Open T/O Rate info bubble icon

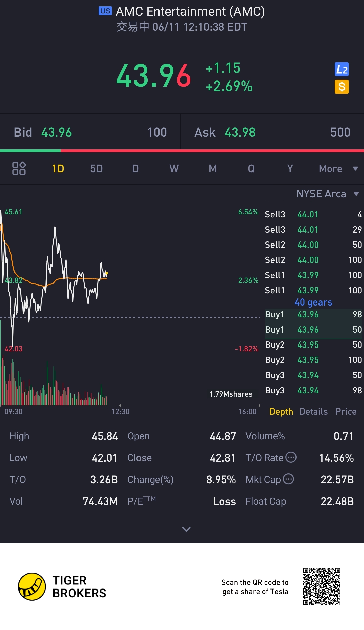291,457
